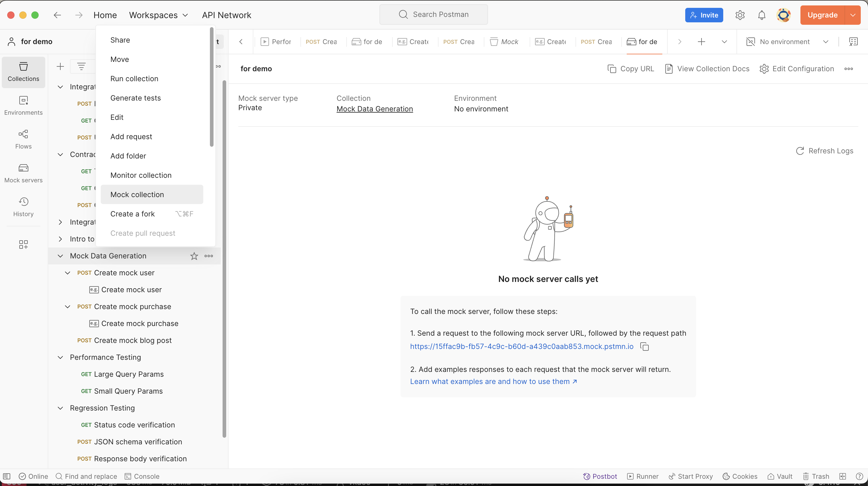The height and width of the screenshot is (486, 868).
Task: Open a new tab with plus icon
Action: pyautogui.click(x=701, y=42)
